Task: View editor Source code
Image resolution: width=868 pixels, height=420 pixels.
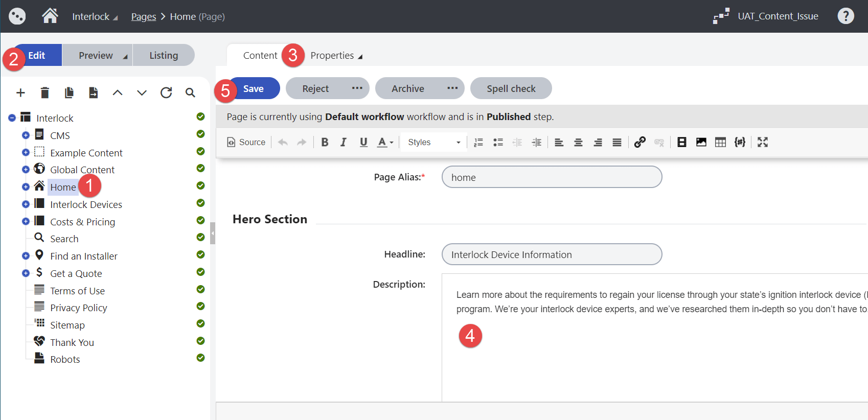Action: click(246, 142)
